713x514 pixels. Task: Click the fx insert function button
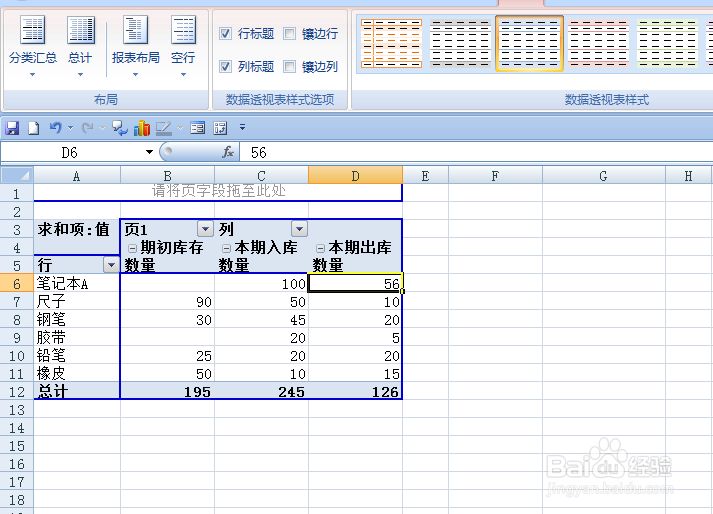coord(228,152)
